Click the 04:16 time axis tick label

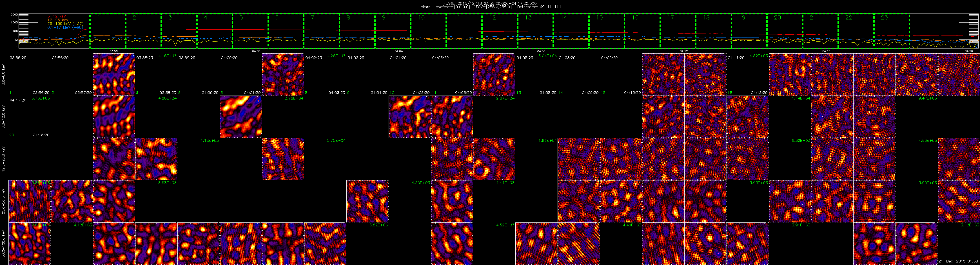tap(826, 51)
